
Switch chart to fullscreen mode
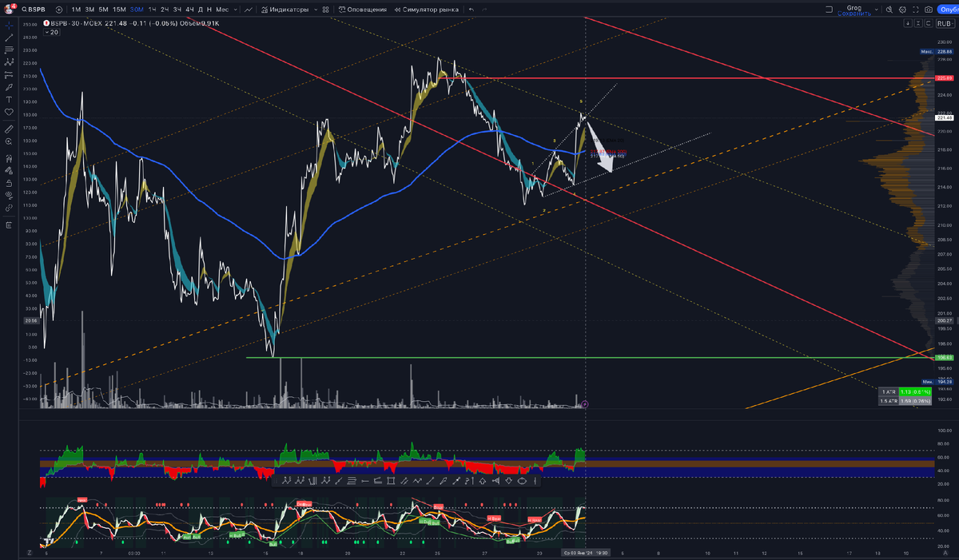[915, 10]
